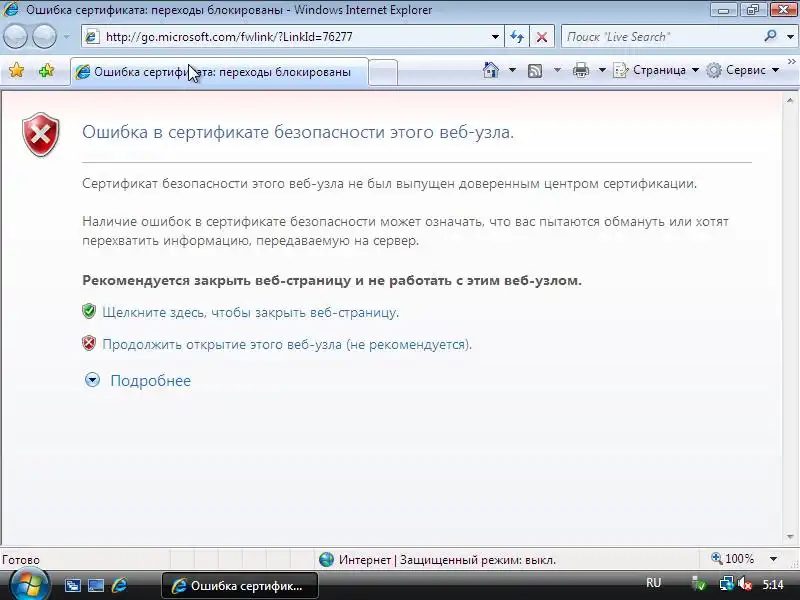
Task: Open a new blank tab
Action: pyautogui.click(x=383, y=72)
